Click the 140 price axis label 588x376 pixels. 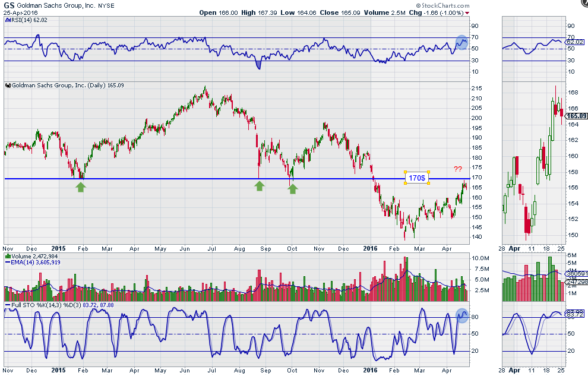pos(476,237)
